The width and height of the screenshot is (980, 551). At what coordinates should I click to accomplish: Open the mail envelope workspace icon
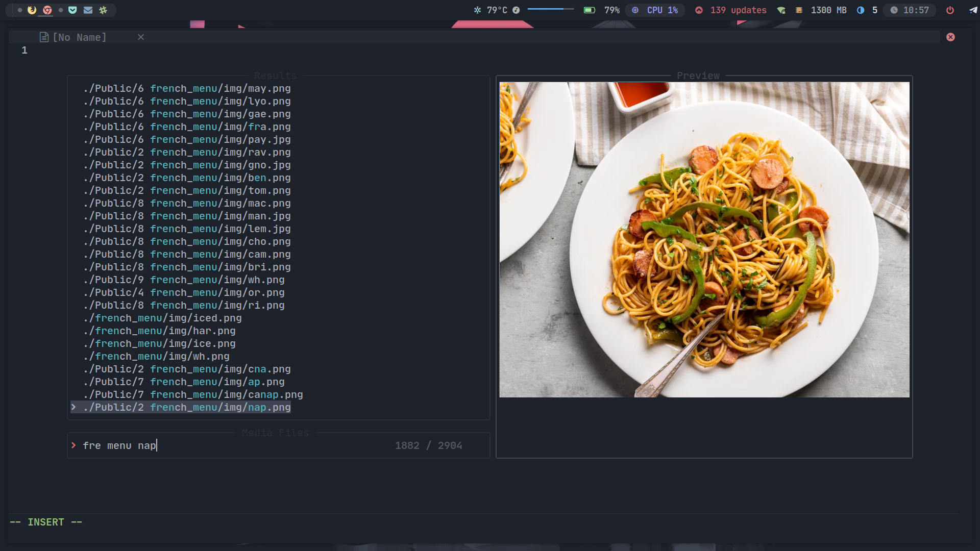88,10
